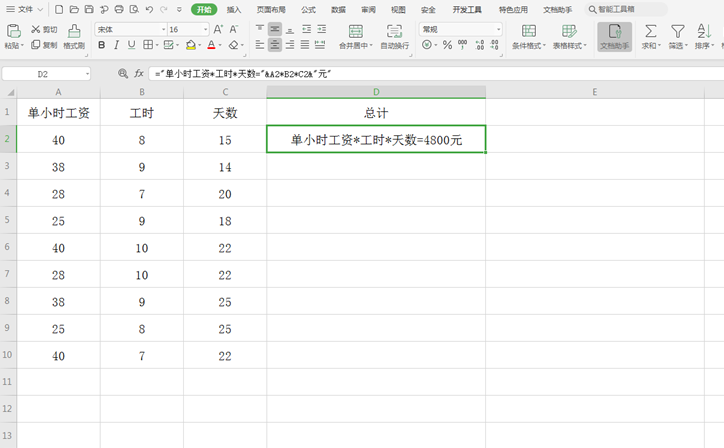Expand font color dropdown arrow
The image size is (724, 448).
coord(220,45)
